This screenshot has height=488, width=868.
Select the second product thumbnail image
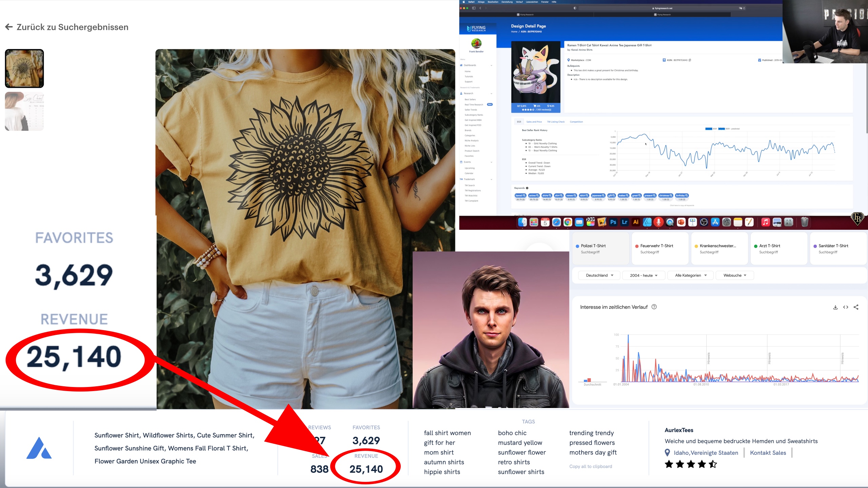coord(24,111)
